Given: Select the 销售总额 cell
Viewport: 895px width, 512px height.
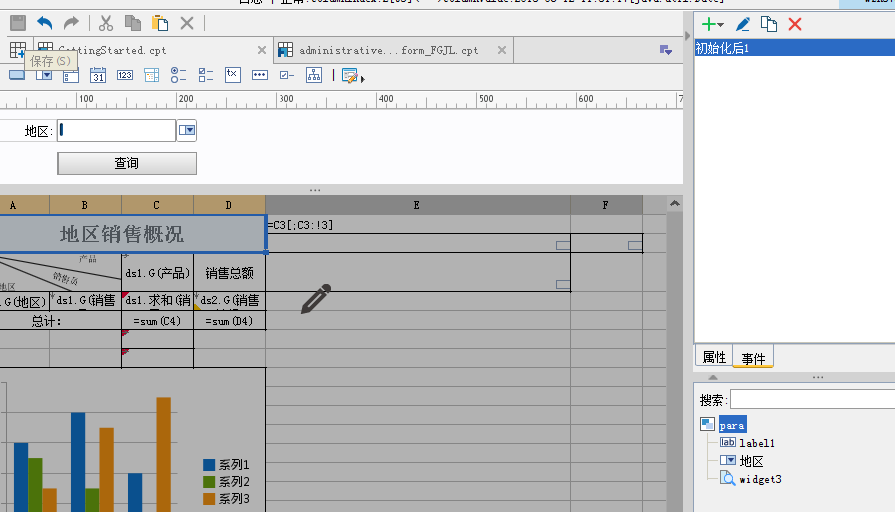Looking at the screenshot, I should click(229, 273).
